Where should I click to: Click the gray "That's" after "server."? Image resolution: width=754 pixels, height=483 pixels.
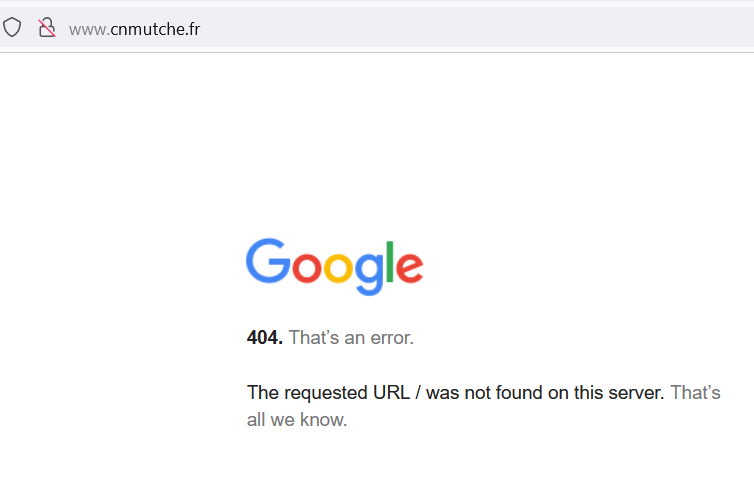(695, 393)
